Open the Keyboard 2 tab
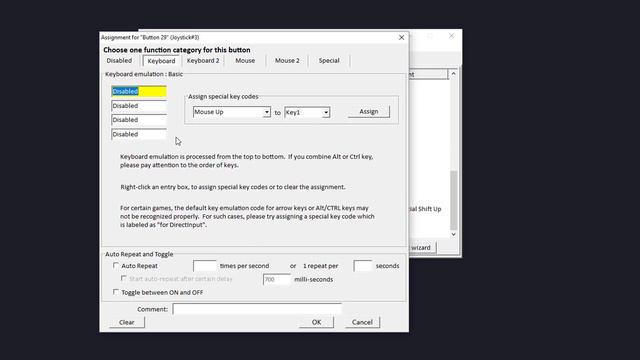640x360 pixels. click(203, 60)
